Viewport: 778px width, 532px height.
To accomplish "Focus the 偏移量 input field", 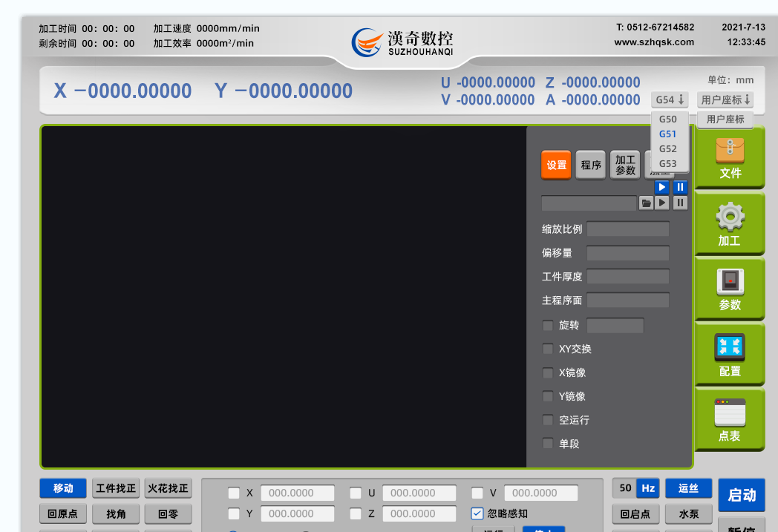I will 627,253.
